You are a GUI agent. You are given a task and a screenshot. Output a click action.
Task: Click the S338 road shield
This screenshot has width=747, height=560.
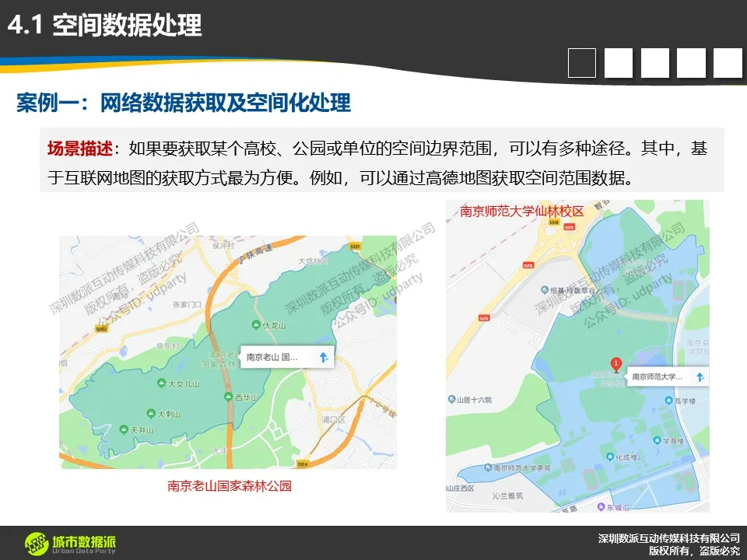[553, 222]
